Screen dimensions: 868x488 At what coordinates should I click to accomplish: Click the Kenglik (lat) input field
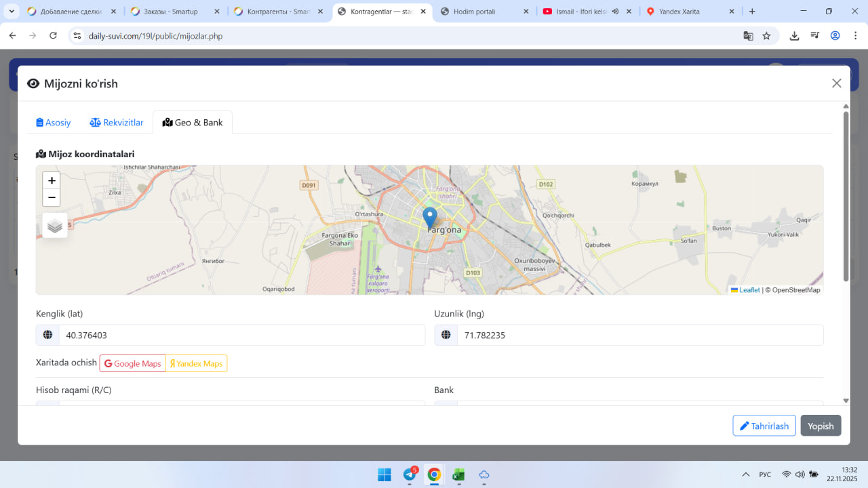pos(241,335)
